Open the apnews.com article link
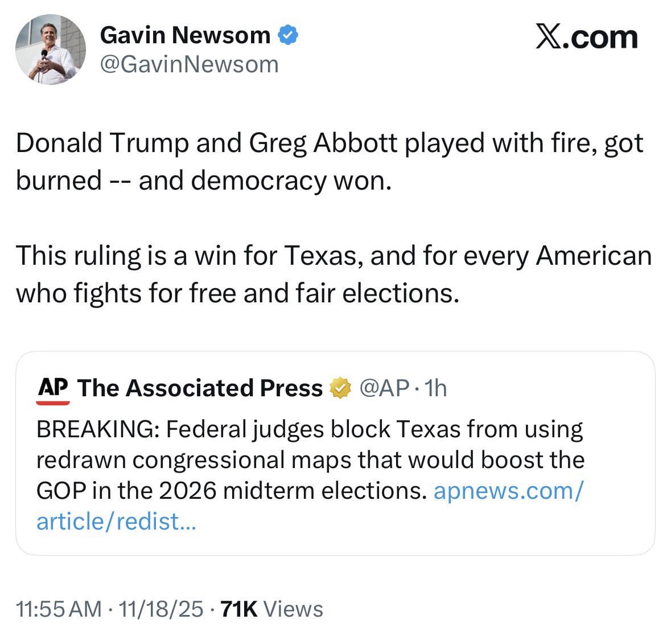Viewport: 671px width, 644px height. click(508, 491)
